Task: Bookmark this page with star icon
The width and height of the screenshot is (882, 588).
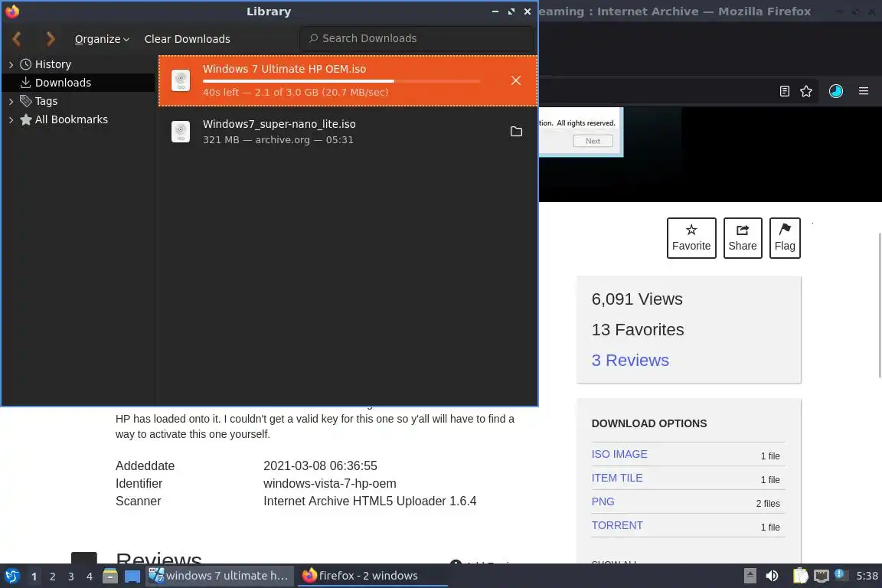Action: [806, 91]
